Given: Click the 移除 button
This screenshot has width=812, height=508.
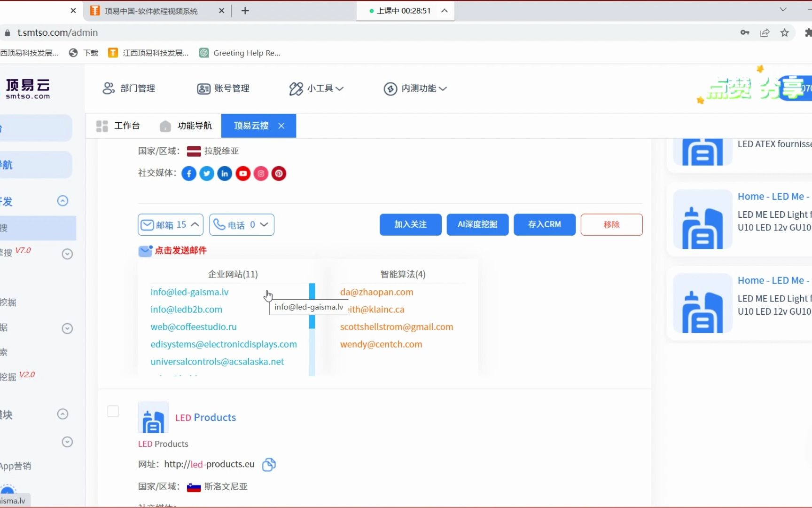Looking at the screenshot, I should coord(611,225).
